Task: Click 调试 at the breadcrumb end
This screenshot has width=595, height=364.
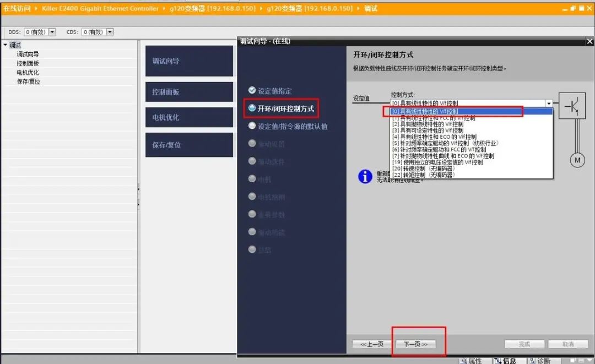Action: click(371, 8)
